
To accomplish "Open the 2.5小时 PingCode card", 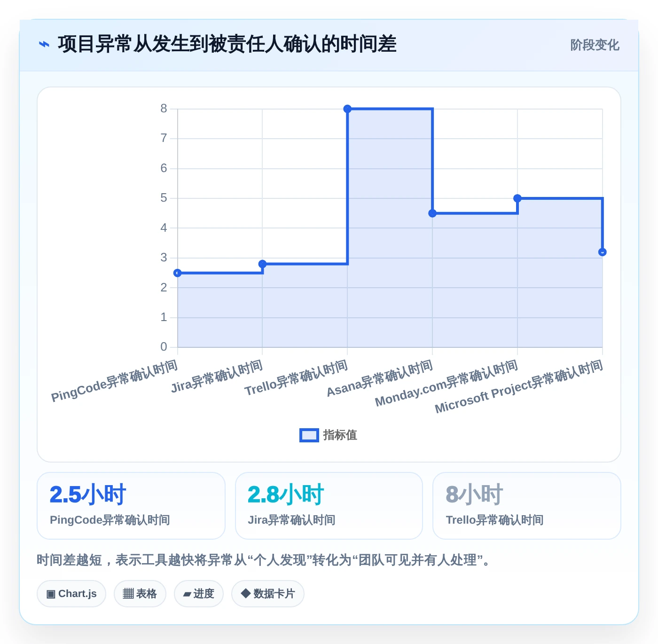I will pos(131,506).
